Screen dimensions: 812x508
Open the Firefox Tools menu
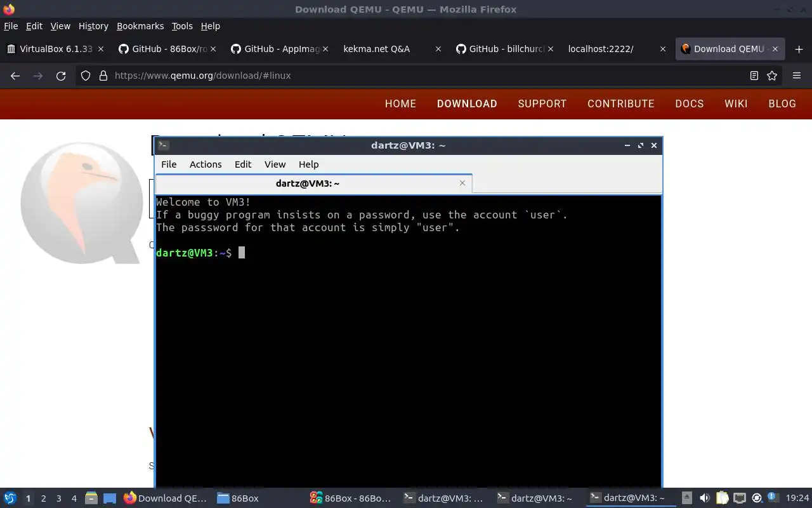tap(182, 26)
